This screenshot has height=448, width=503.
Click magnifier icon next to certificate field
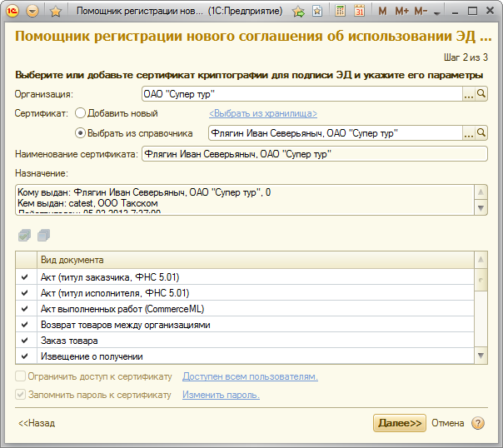[481, 132]
